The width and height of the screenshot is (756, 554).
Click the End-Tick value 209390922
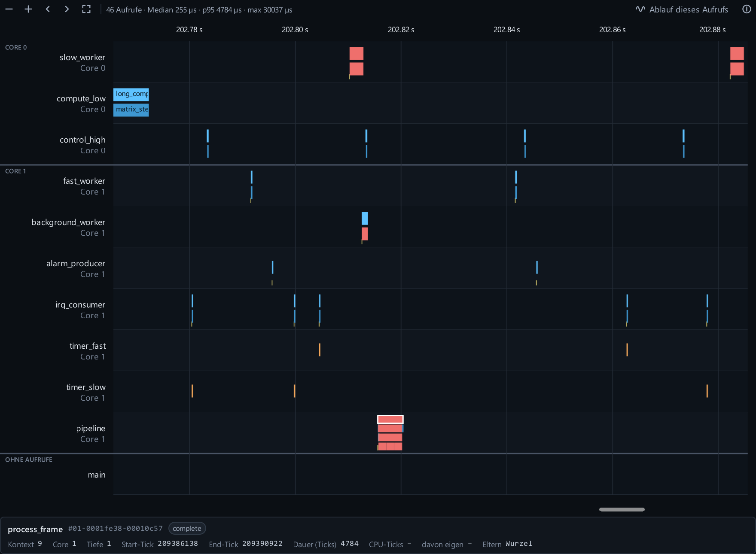262,544
